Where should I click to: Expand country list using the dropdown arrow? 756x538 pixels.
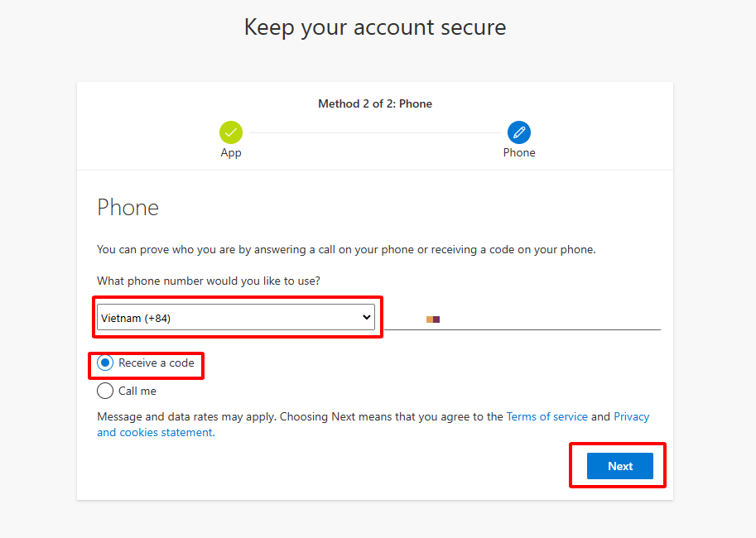[367, 318]
